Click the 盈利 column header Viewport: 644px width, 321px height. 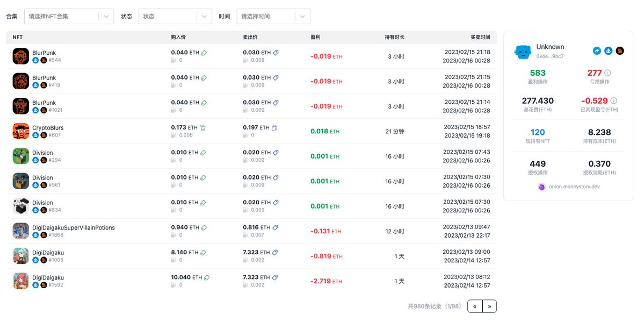[x=315, y=37]
